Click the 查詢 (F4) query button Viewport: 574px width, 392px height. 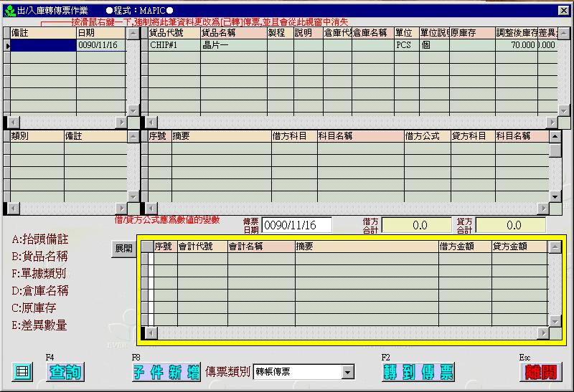65,372
